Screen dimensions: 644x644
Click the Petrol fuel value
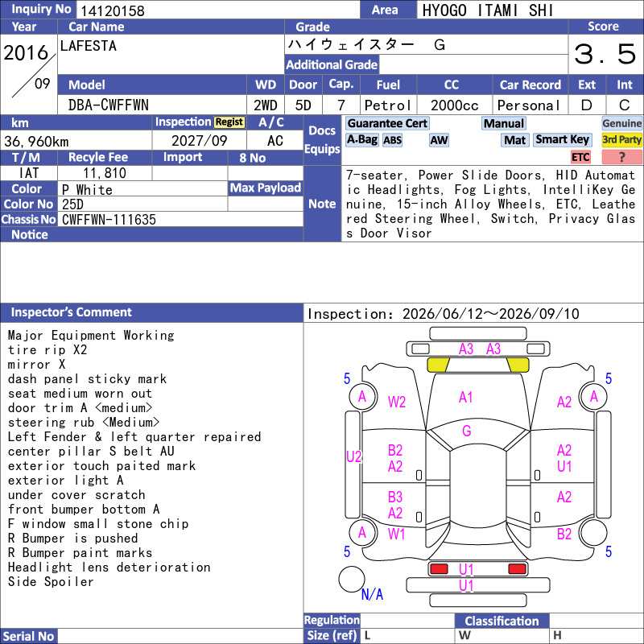(x=388, y=105)
